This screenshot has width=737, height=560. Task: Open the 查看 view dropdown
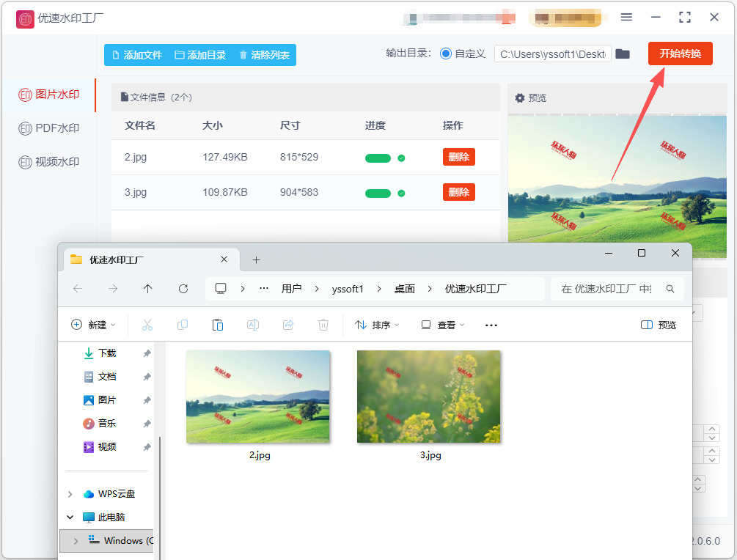[442, 325]
